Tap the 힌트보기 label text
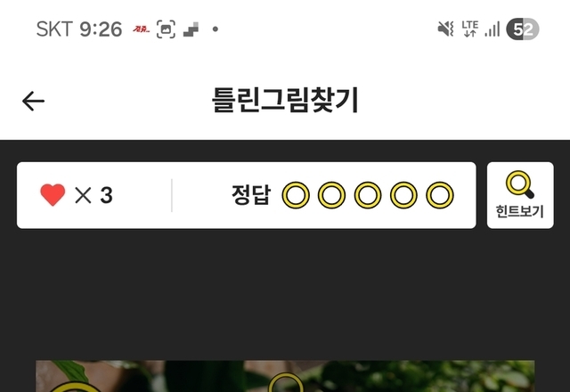Image resolution: width=570 pixels, height=392 pixels. click(520, 211)
